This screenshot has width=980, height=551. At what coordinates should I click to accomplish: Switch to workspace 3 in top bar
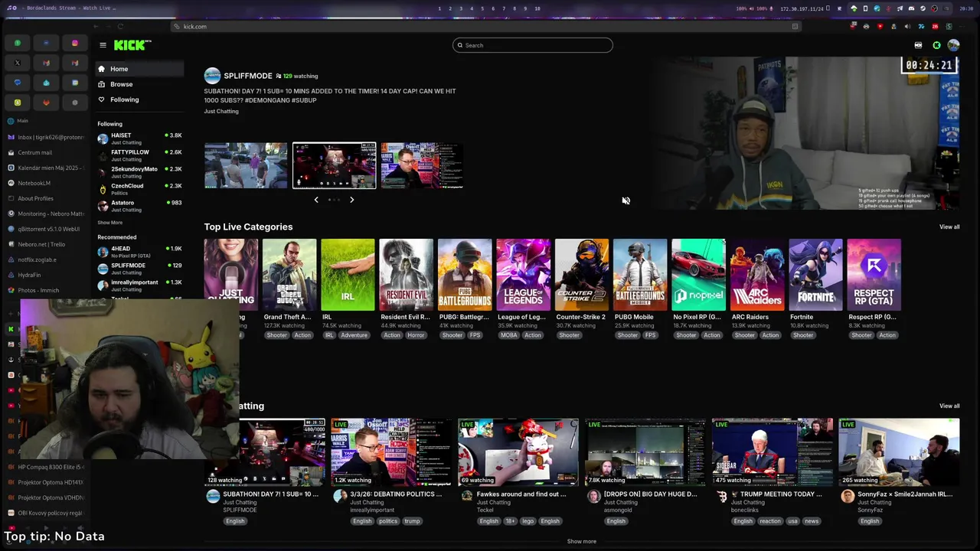coord(460,8)
